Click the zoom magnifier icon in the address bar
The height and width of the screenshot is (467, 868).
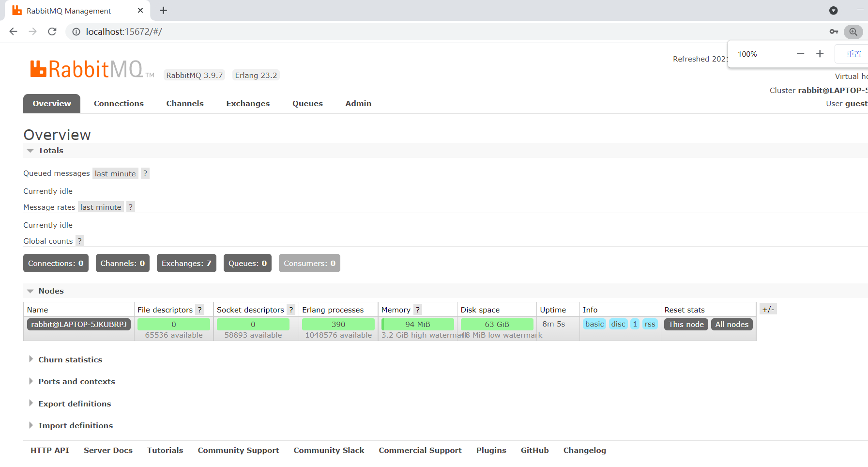click(853, 31)
